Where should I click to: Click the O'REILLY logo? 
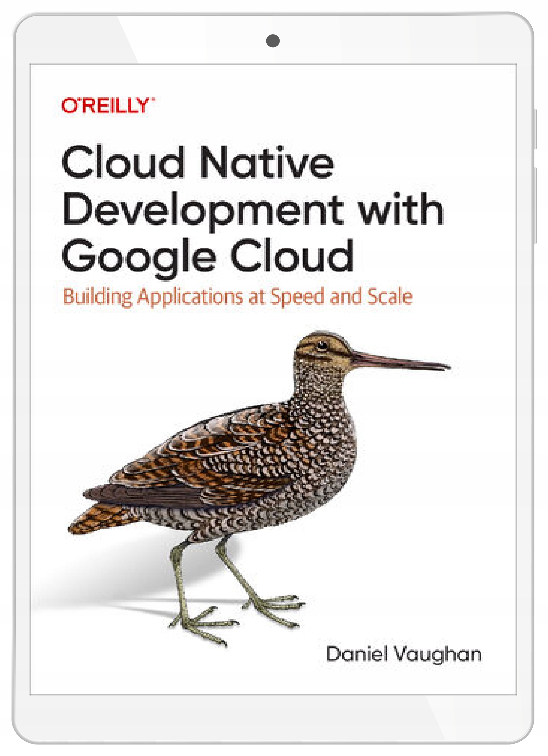coord(108,105)
